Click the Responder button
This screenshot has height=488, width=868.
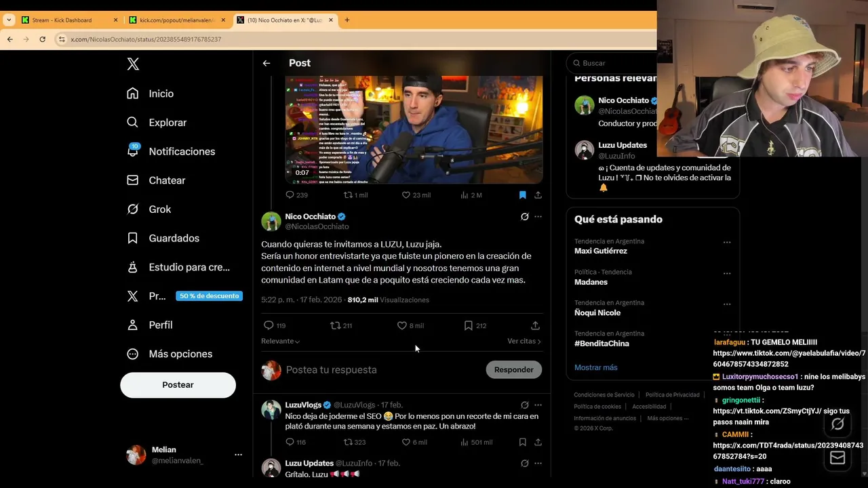click(513, 370)
